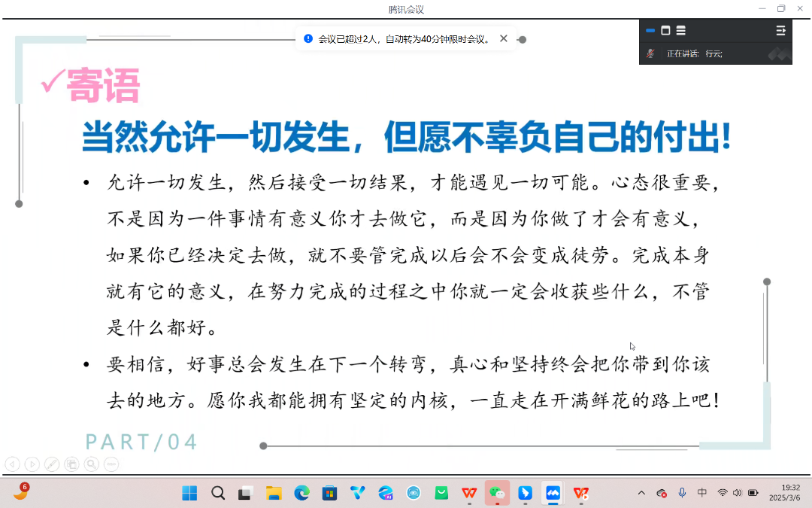Open Tencent Meeting icon in taskbar
812x508 pixels.
(553, 493)
